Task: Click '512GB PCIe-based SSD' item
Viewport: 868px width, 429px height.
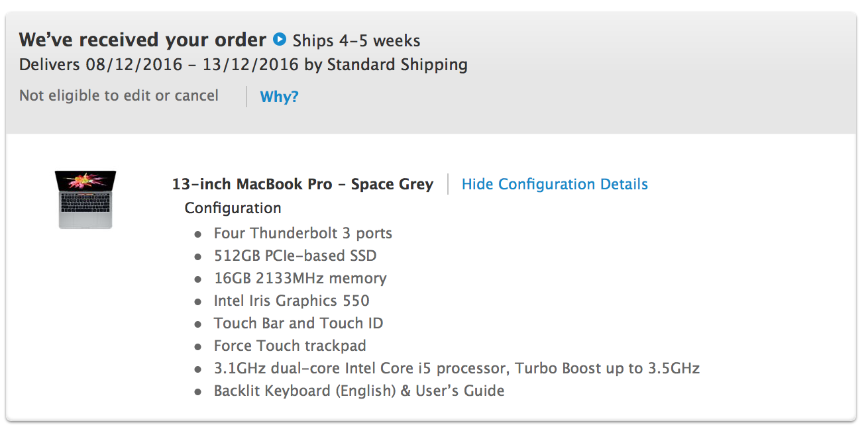Action: (x=295, y=256)
